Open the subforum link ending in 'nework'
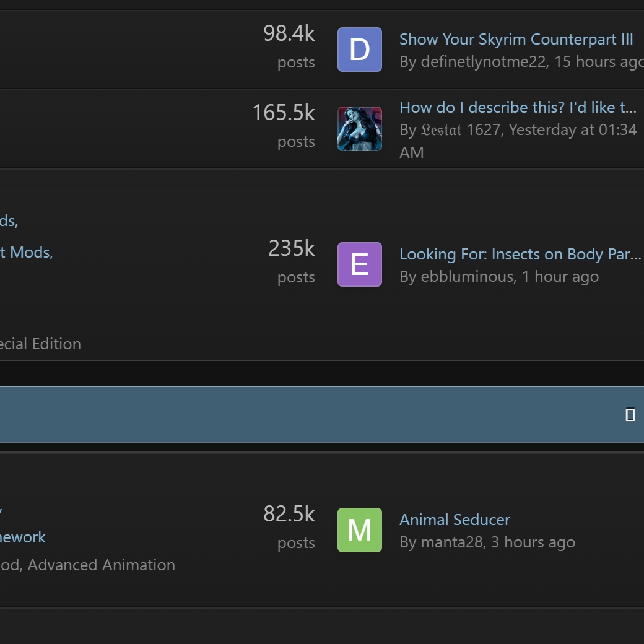 [23, 537]
